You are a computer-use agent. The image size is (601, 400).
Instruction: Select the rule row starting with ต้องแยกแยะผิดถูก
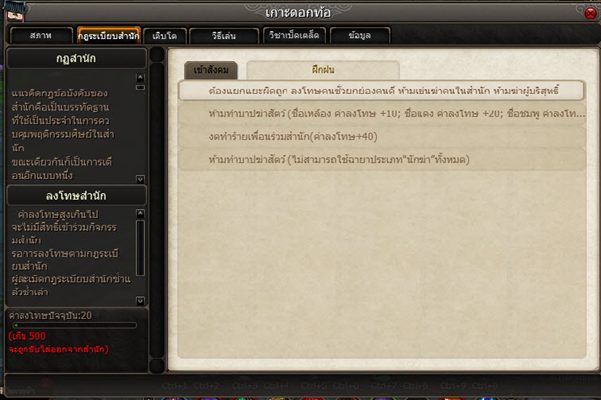click(381, 91)
